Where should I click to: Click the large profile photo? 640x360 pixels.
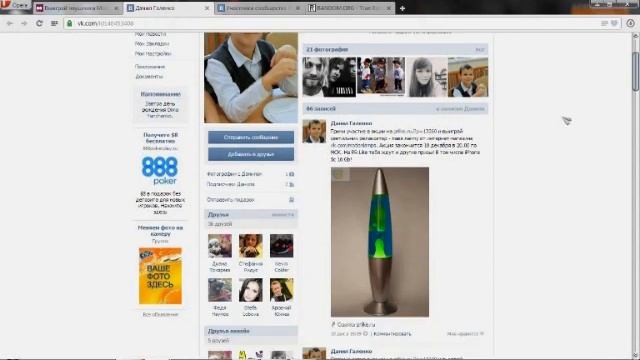(x=251, y=78)
